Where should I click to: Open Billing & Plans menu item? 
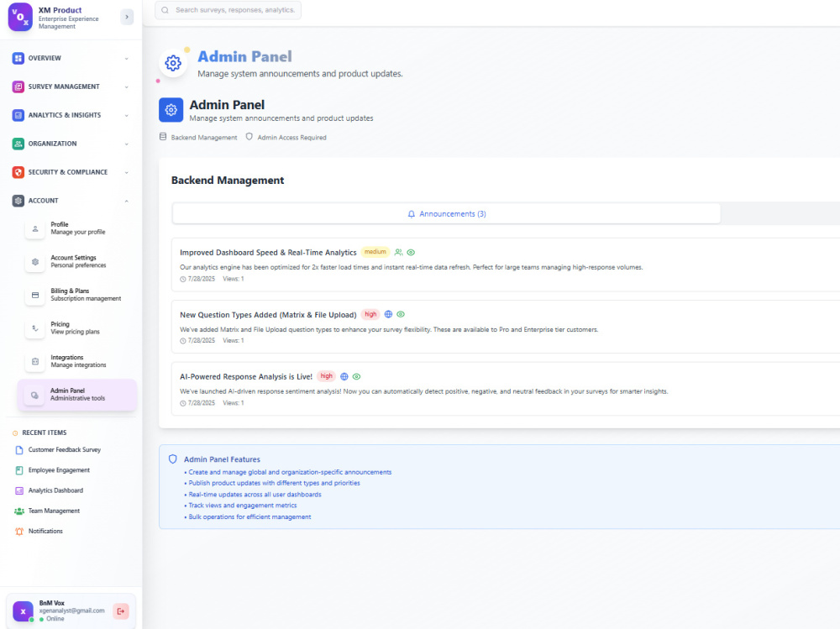(x=77, y=296)
